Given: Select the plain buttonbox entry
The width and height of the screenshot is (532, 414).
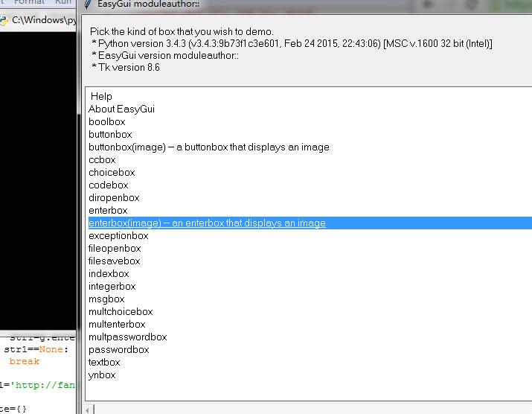Looking at the screenshot, I should (x=110, y=135).
